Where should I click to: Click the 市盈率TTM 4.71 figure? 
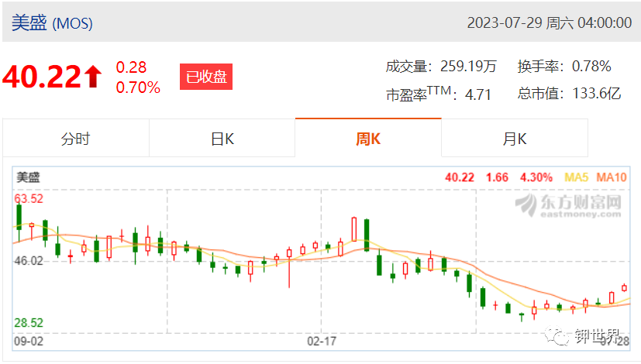[x=438, y=94]
